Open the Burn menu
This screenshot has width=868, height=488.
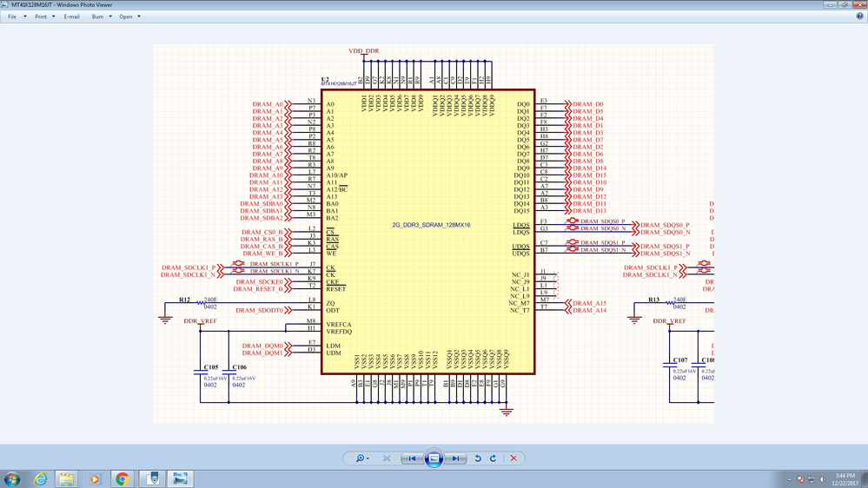[x=97, y=16]
